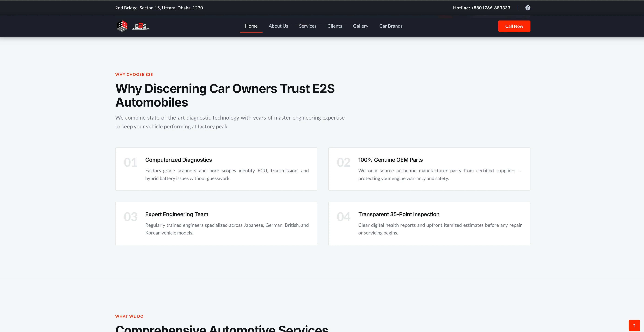Click the card number 03

tap(130, 217)
